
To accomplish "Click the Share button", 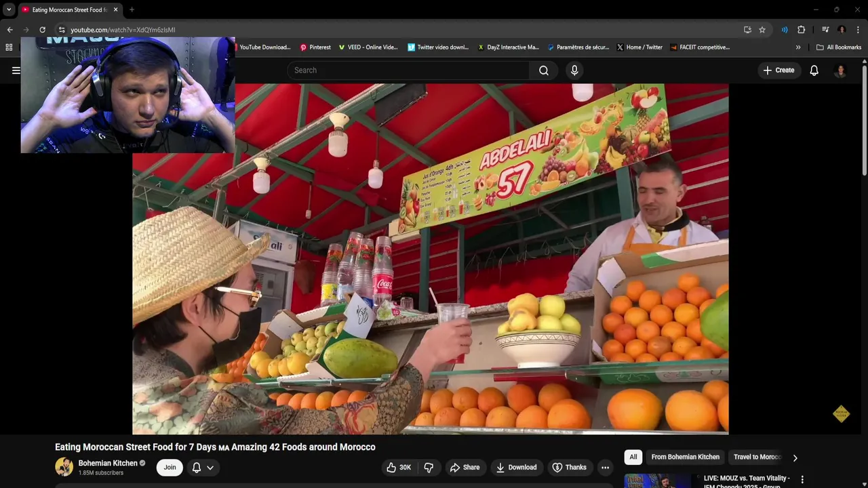I will pos(465,468).
